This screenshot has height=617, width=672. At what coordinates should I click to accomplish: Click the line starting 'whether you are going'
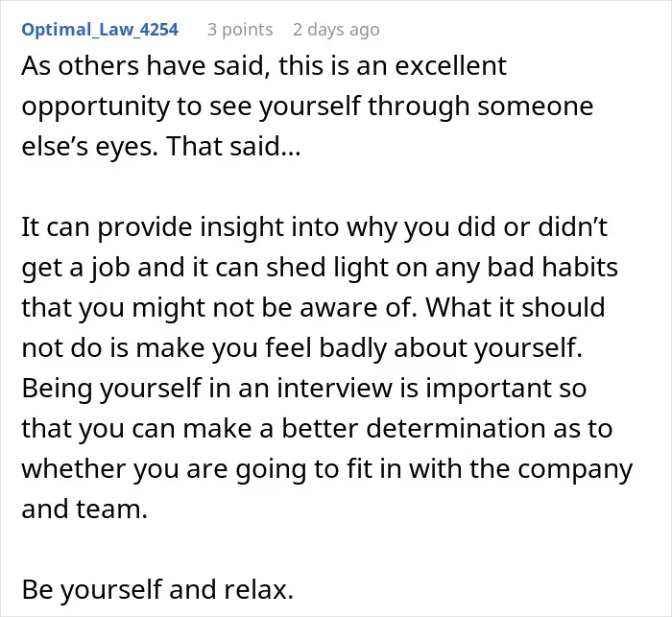[327, 469]
